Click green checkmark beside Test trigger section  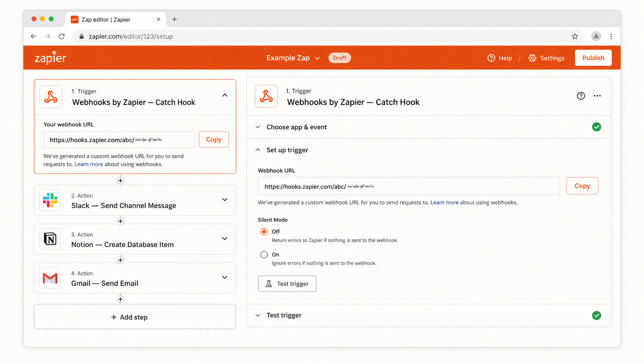(x=597, y=315)
